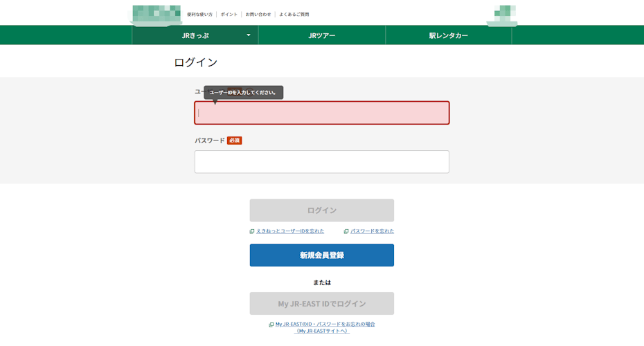Open the お問い合わせ header link
644x346 pixels.
point(258,15)
